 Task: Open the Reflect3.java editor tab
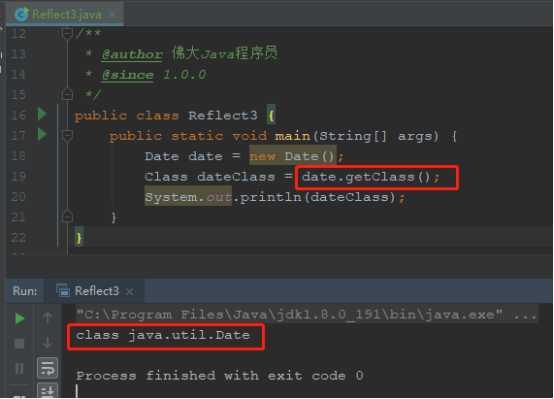[x=65, y=14]
